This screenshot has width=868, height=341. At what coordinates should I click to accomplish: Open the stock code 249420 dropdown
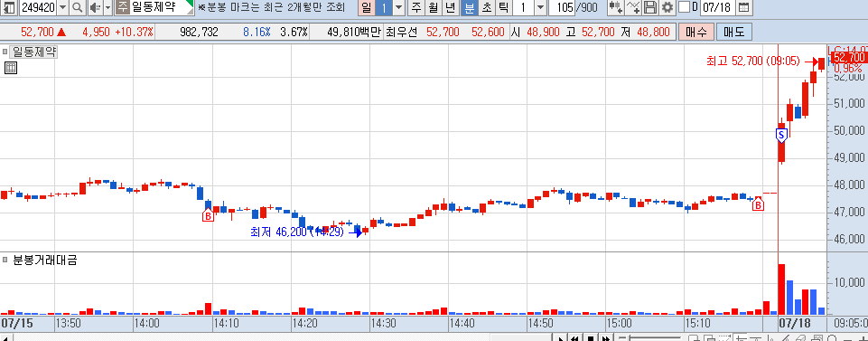62,8
